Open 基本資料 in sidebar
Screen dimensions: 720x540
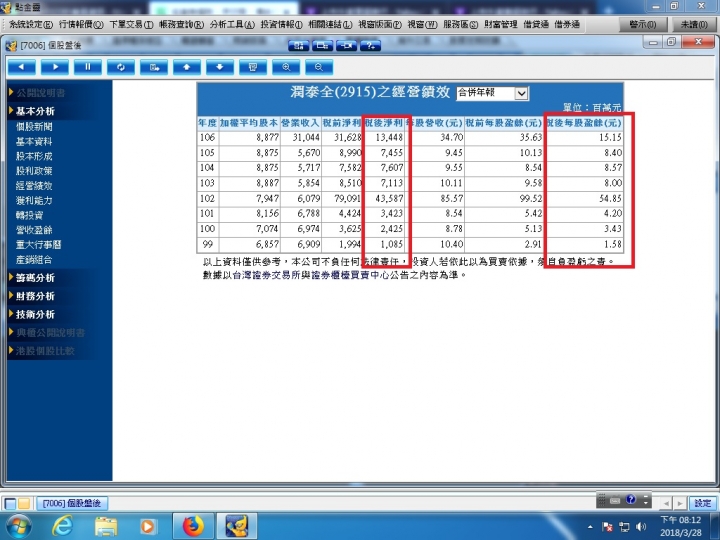click(x=34, y=141)
